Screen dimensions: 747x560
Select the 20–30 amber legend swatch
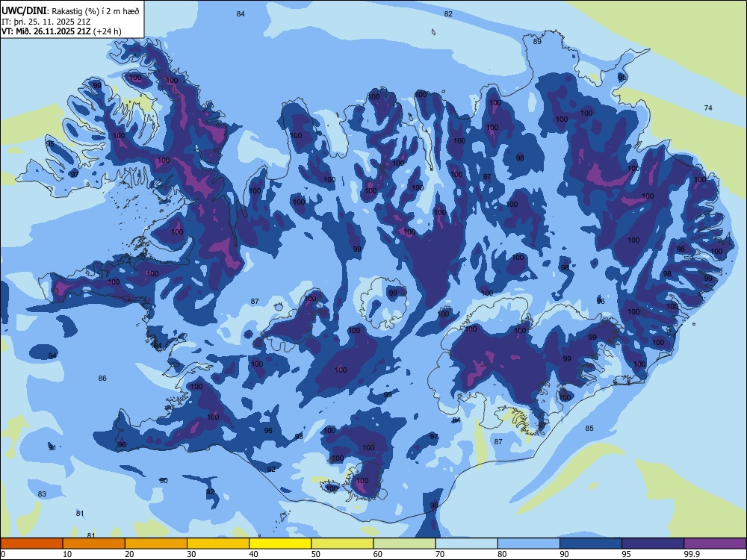point(156,544)
